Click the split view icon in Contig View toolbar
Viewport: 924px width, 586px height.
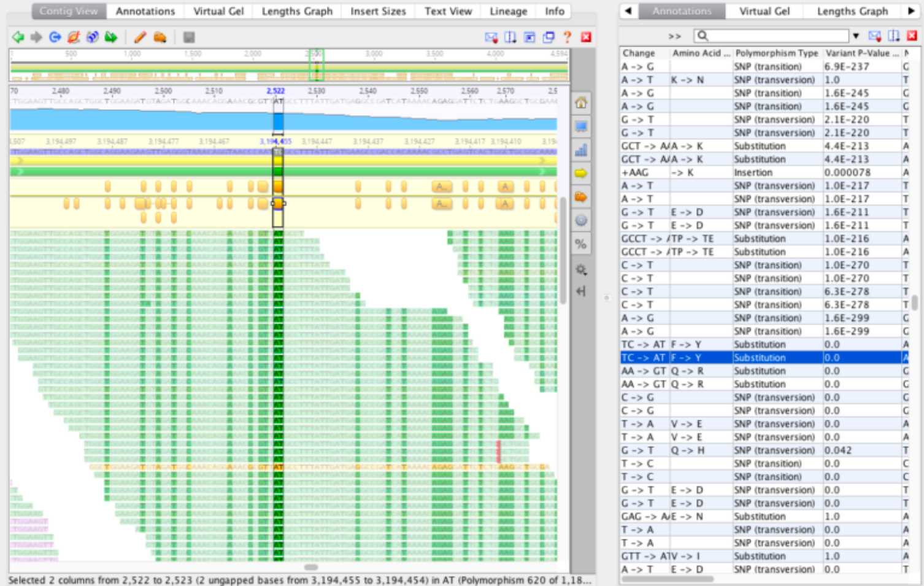click(x=510, y=37)
